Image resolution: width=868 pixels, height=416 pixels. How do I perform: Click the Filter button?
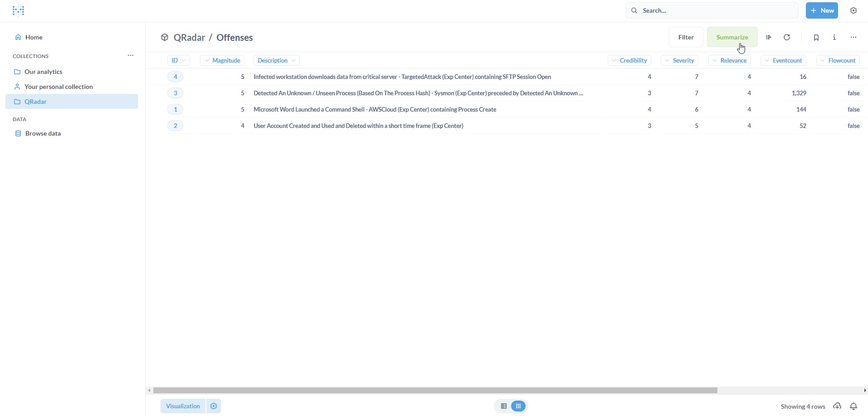(686, 37)
